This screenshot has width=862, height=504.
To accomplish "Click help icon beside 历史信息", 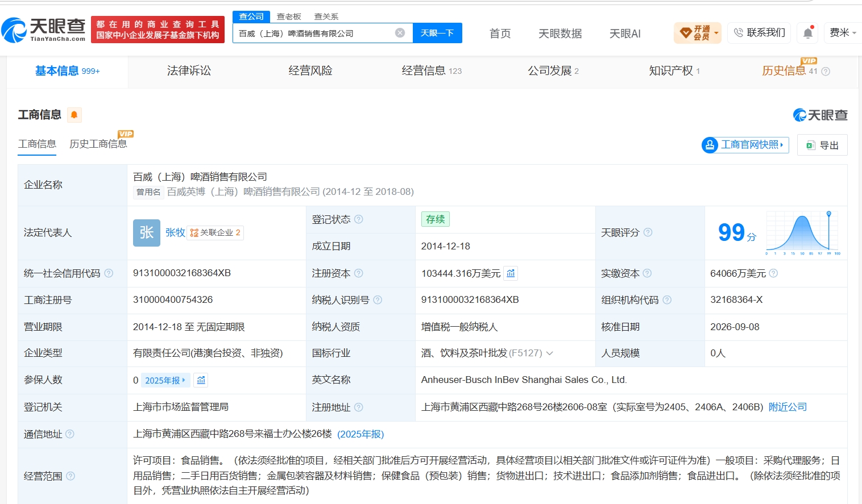I will (x=826, y=71).
